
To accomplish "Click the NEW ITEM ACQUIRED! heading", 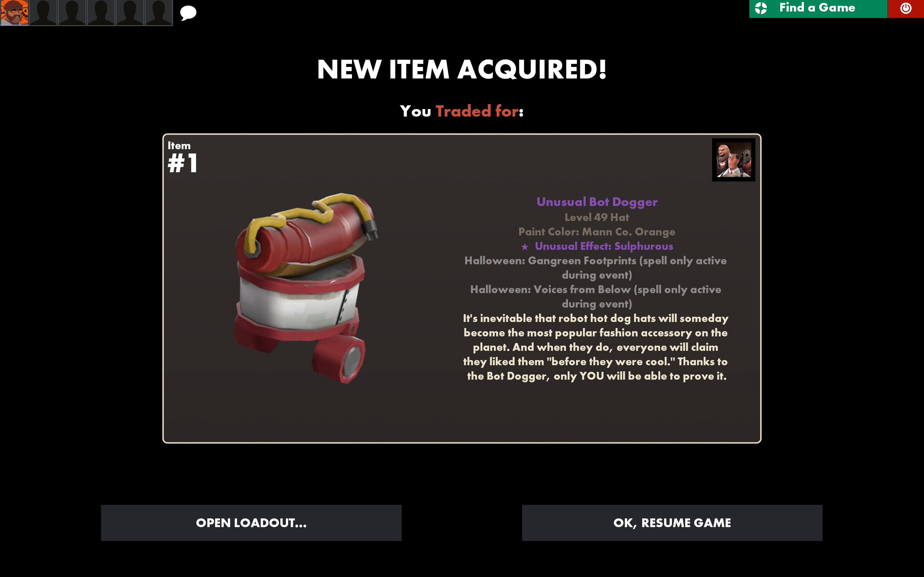I will 462,70.
